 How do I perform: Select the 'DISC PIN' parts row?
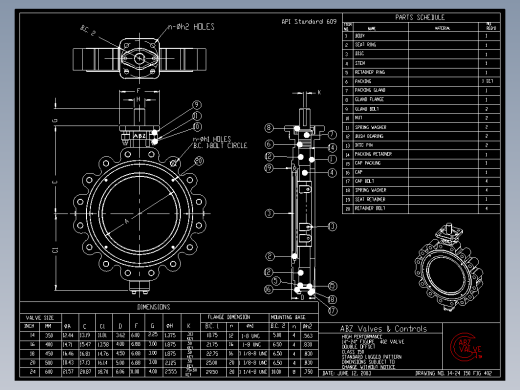tap(421, 145)
